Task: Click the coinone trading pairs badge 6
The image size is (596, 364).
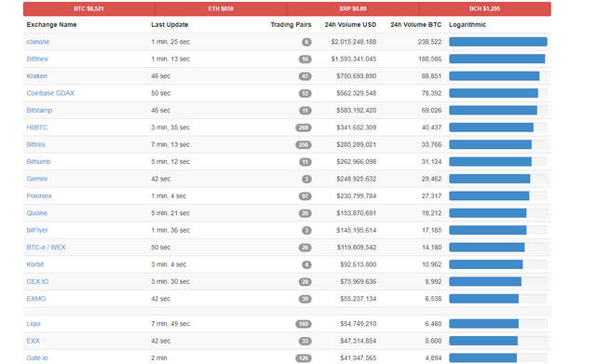Action: tap(306, 42)
